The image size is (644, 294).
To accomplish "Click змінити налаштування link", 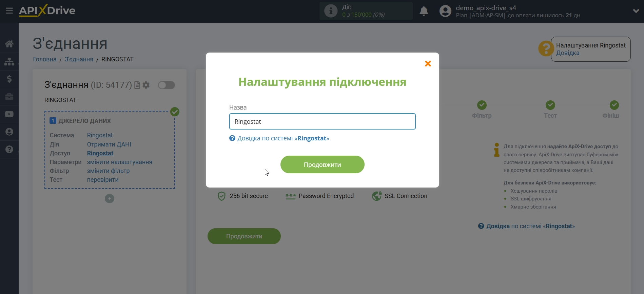I will [119, 162].
